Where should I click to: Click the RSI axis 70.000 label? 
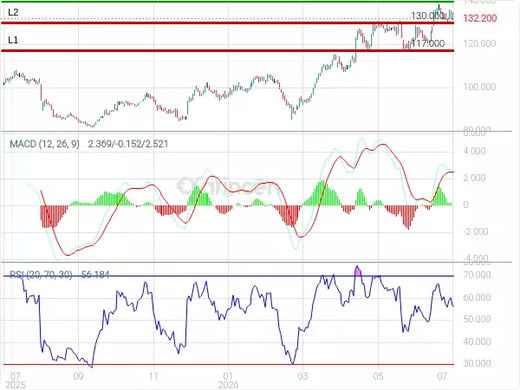pyautogui.click(x=477, y=275)
